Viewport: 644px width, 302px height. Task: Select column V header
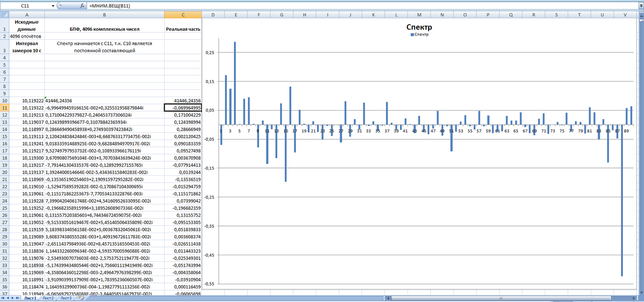coord(625,15)
